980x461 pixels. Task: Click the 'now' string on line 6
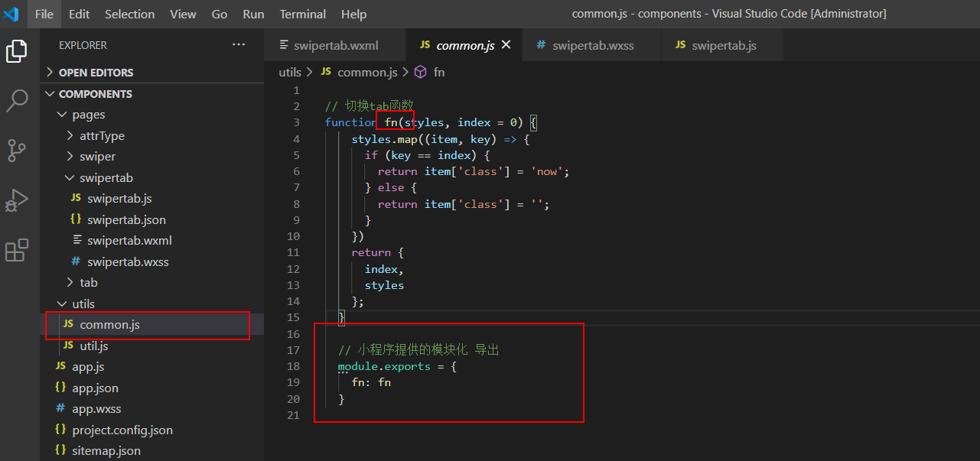(x=547, y=171)
